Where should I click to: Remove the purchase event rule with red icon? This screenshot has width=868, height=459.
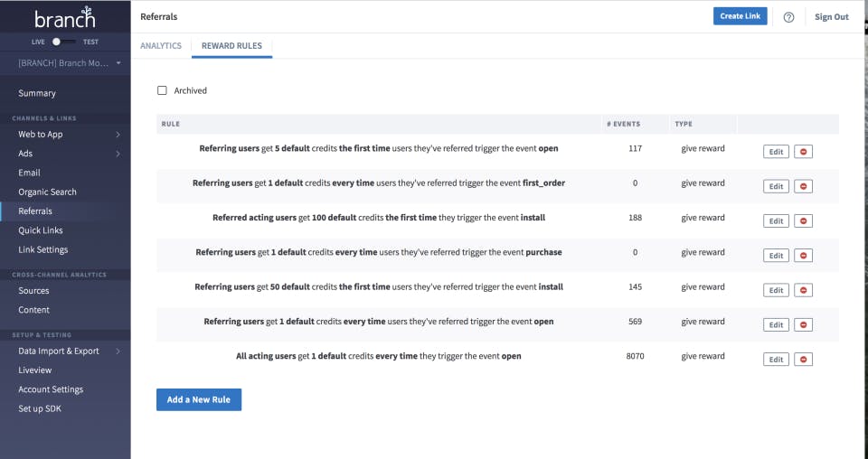(803, 256)
